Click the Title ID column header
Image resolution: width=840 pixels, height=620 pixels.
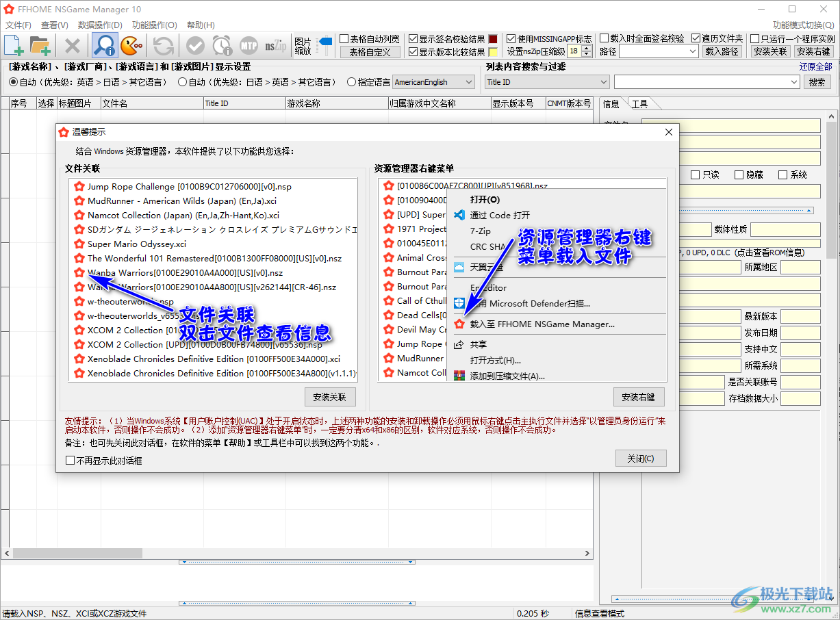pos(244,103)
